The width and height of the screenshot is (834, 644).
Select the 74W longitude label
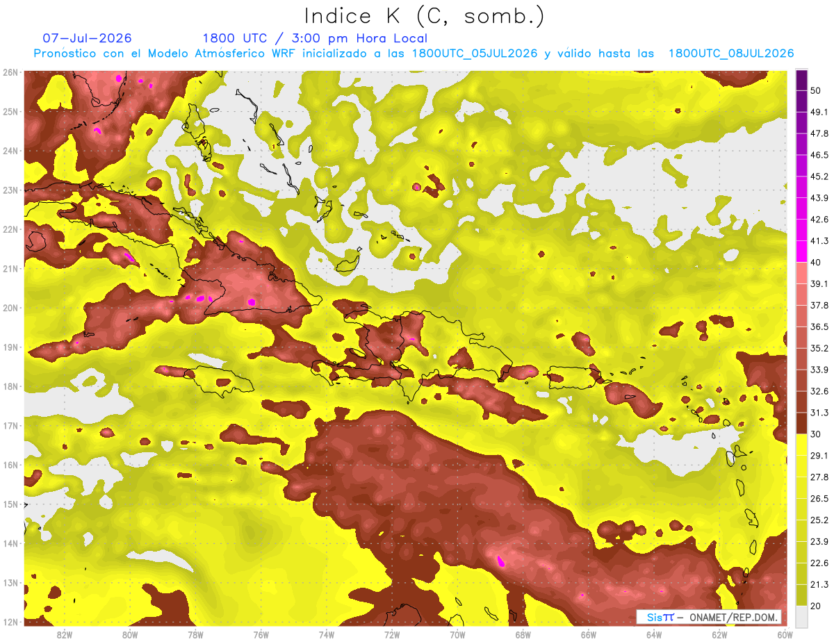point(326,634)
